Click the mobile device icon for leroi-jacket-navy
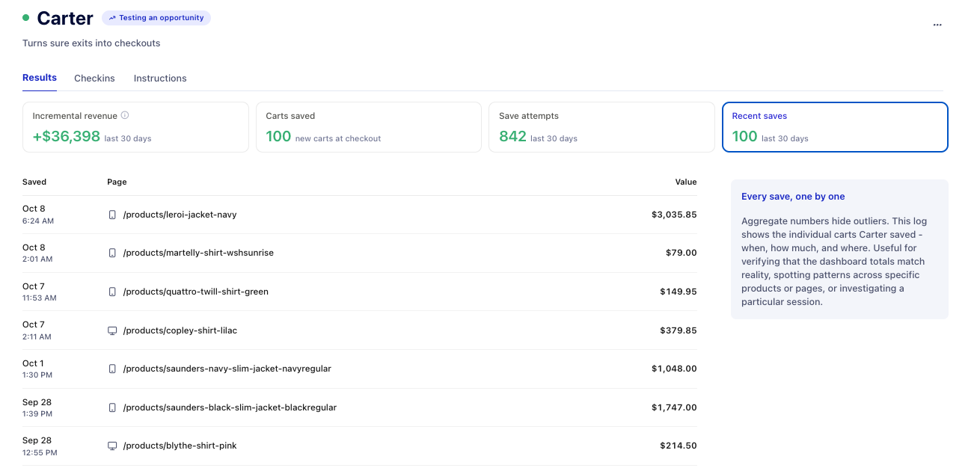This screenshot has height=474, width=980. [x=112, y=215]
